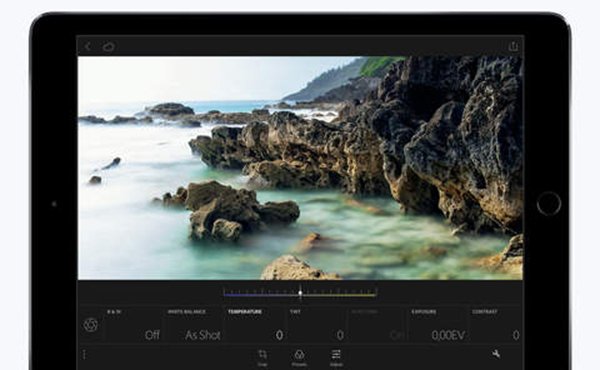Open the aperture icon beside the B&W tile
Viewport: 600px width, 370px height.
pos(91,325)
